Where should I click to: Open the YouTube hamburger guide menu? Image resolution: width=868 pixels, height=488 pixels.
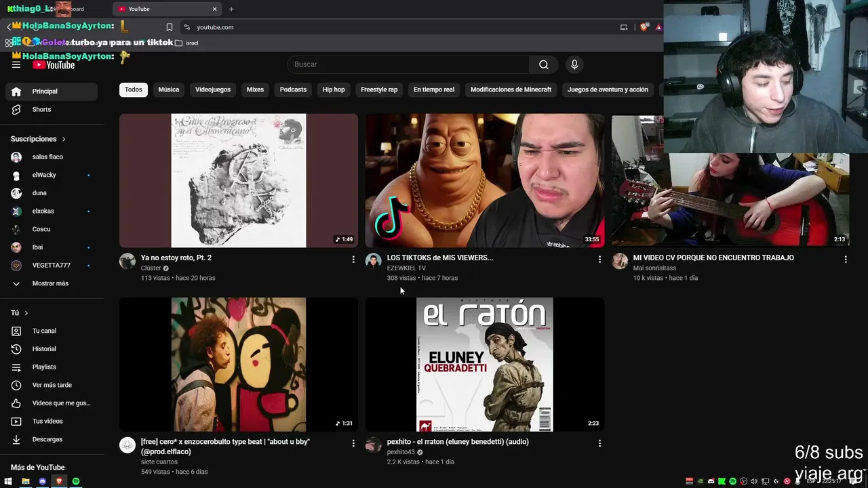pyautogui.click(x=16, y=64)
